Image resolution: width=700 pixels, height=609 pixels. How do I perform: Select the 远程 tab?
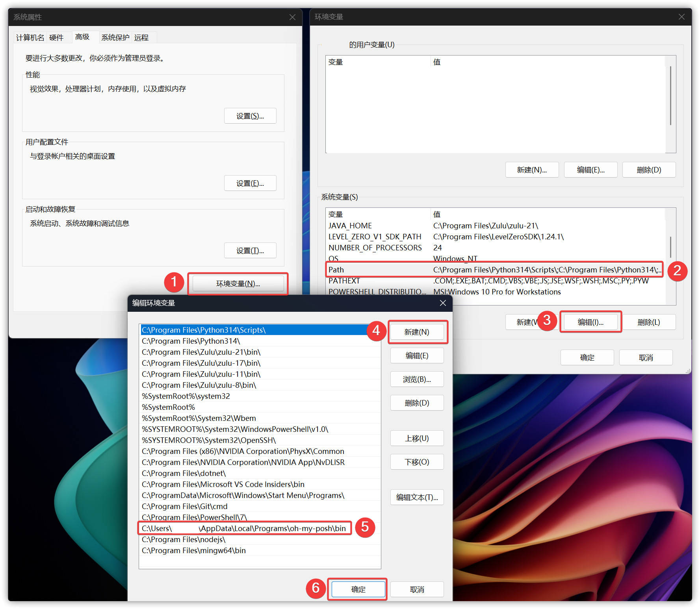(141, 38)
